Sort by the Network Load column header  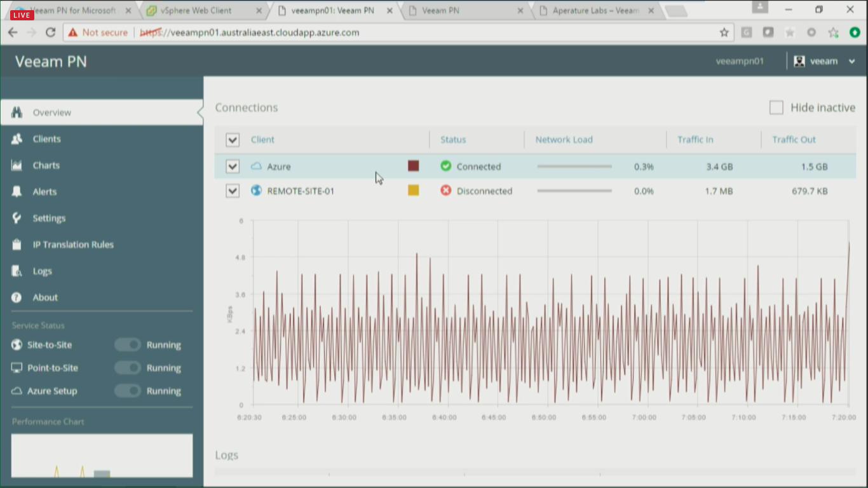coord(564,140)
